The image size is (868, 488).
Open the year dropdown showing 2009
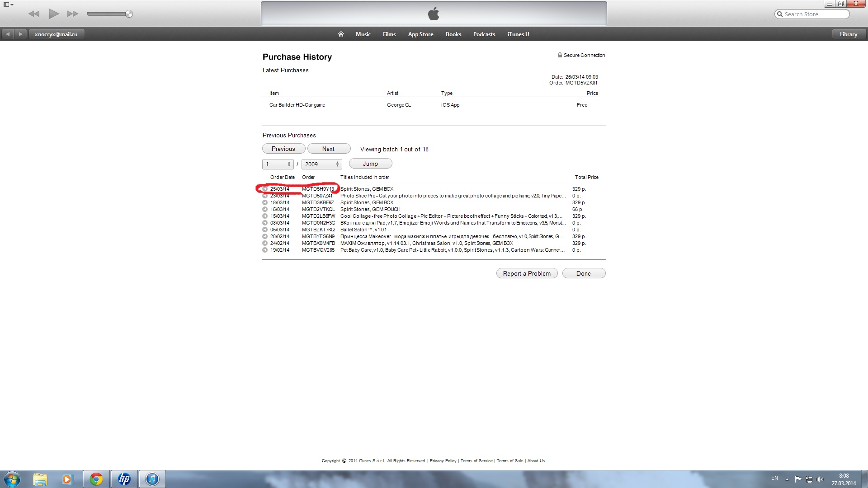pos(321,164)
